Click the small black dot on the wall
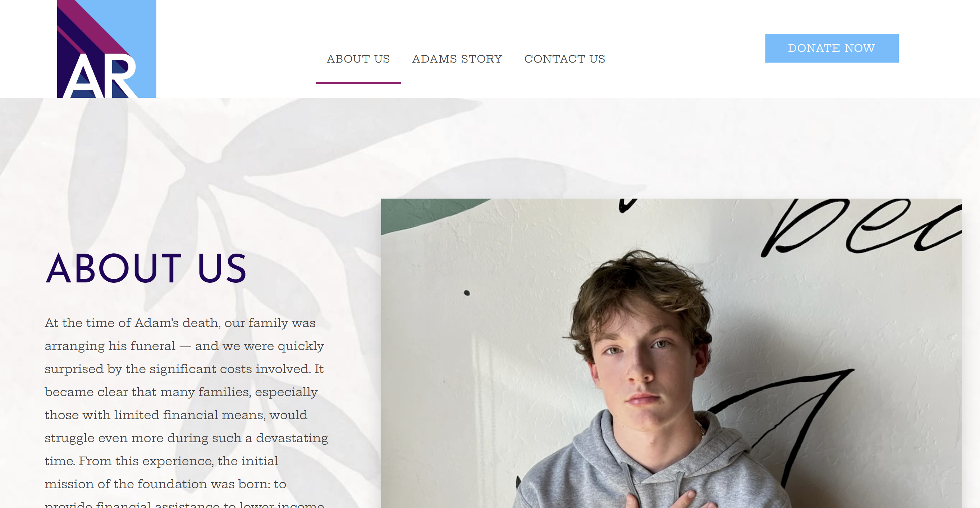The height and width of the screenshot is (508, 980). 467,293
